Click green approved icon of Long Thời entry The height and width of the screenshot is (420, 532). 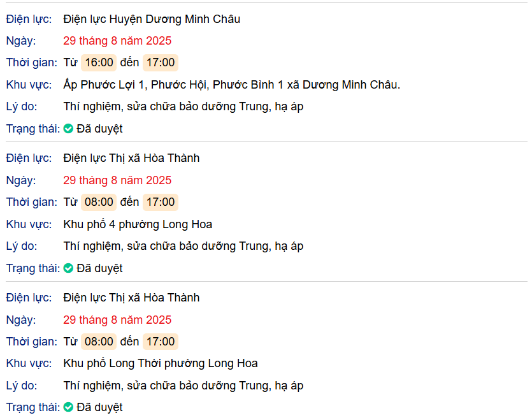tap(68, 407)
